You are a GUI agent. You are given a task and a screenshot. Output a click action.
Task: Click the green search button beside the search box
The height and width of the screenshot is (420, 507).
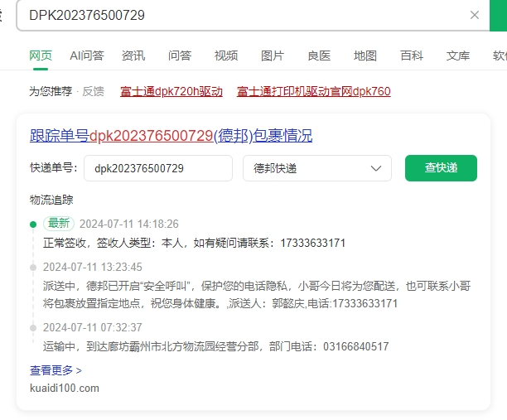498,15
